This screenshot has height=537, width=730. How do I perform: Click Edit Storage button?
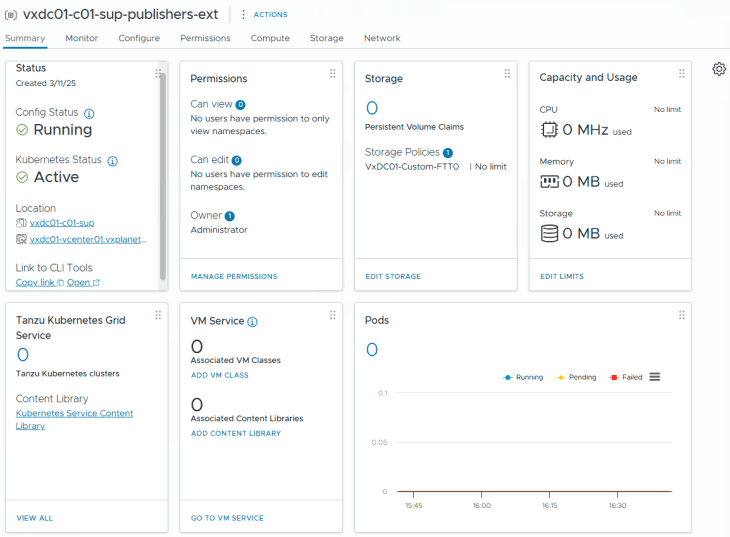(393, 276)
